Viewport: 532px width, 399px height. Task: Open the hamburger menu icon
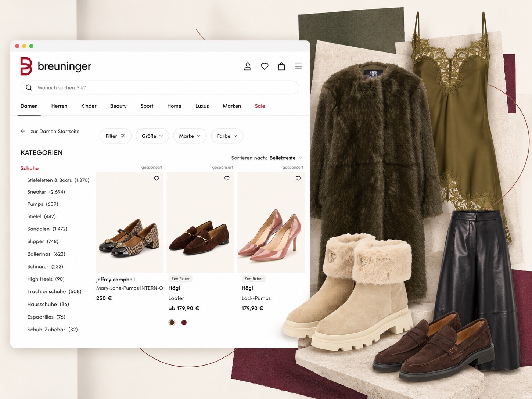(298, 66)
